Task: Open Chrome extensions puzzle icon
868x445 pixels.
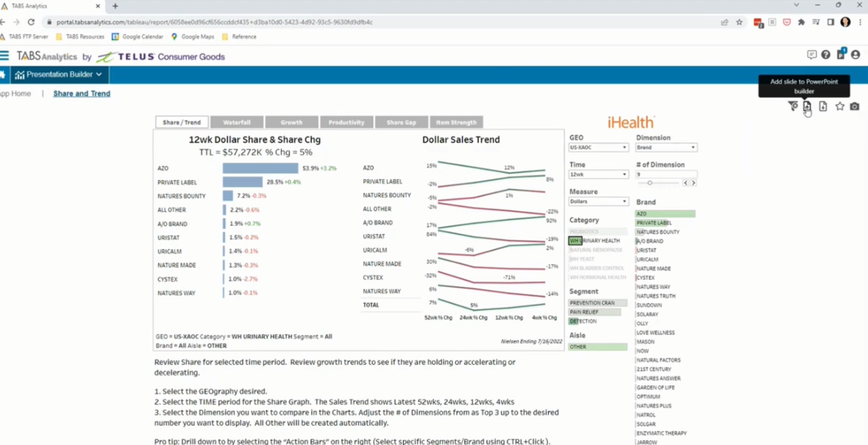Action: (801, 22)
